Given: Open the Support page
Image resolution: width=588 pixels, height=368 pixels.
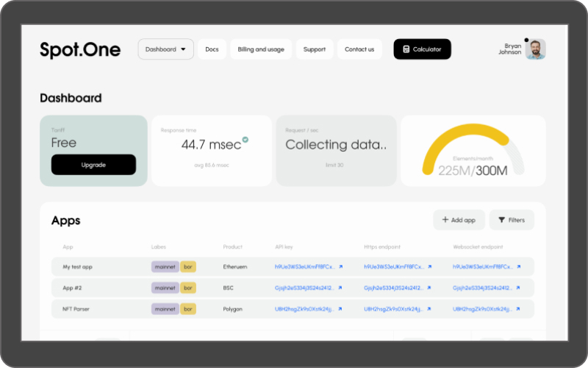Looking at the screenshot, I should tap(315, 49).
